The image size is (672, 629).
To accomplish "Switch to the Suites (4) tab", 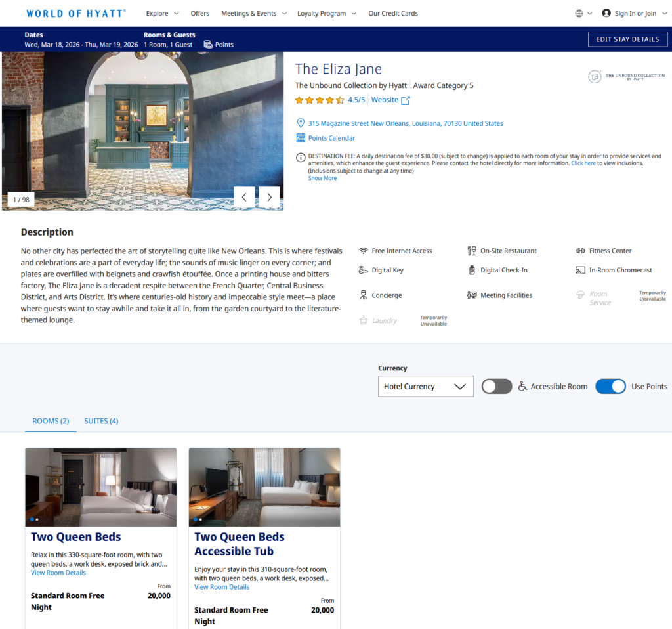I will tap(101, 421).
